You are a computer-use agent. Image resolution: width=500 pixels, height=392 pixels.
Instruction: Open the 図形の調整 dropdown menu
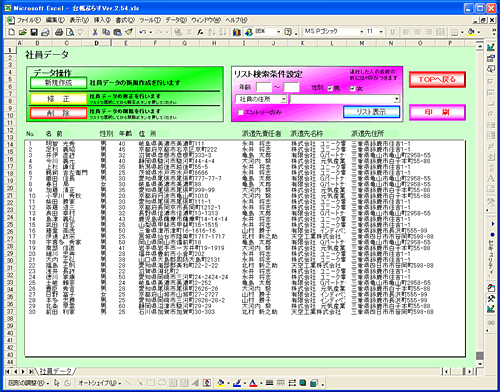28,383
